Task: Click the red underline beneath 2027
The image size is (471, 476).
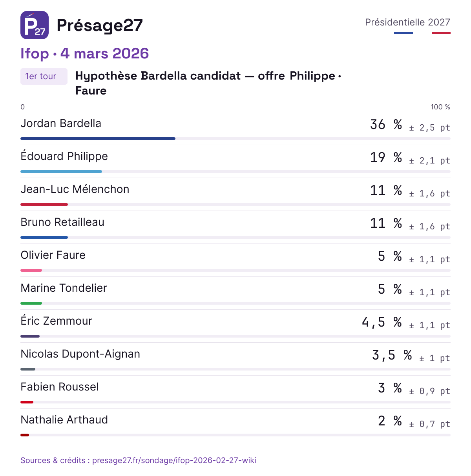Action: tap(441, 33)
